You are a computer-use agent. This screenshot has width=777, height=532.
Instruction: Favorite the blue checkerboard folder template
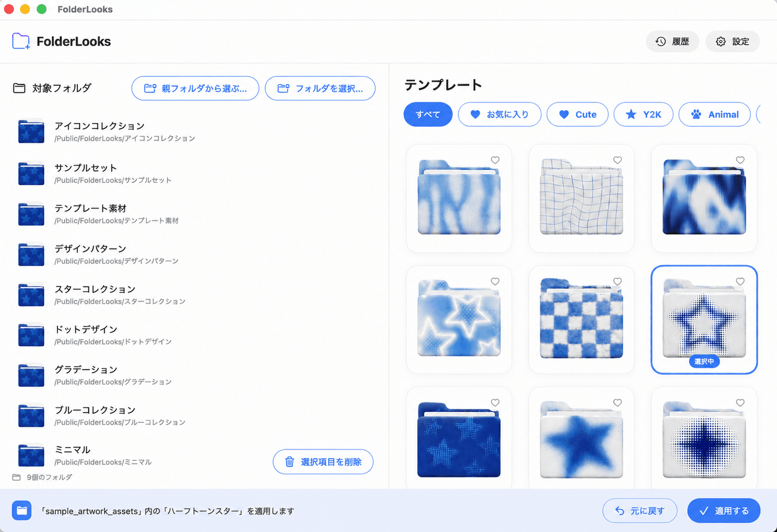click(x=617, y=281)
